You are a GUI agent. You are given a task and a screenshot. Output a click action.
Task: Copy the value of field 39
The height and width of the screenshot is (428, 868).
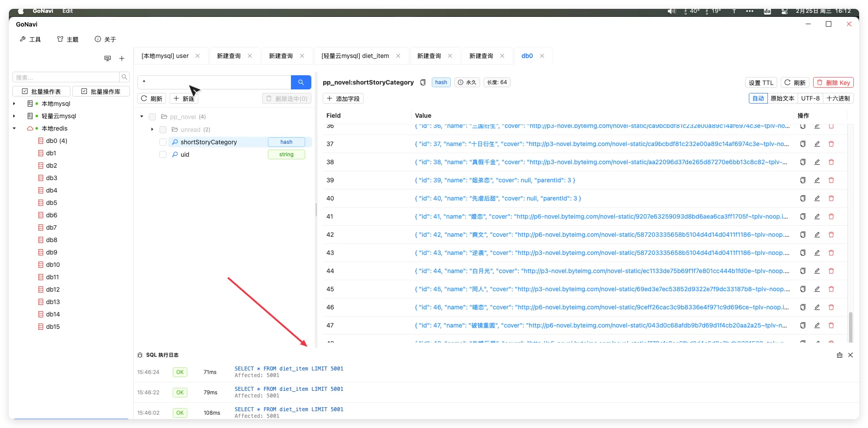coord(802,180)
